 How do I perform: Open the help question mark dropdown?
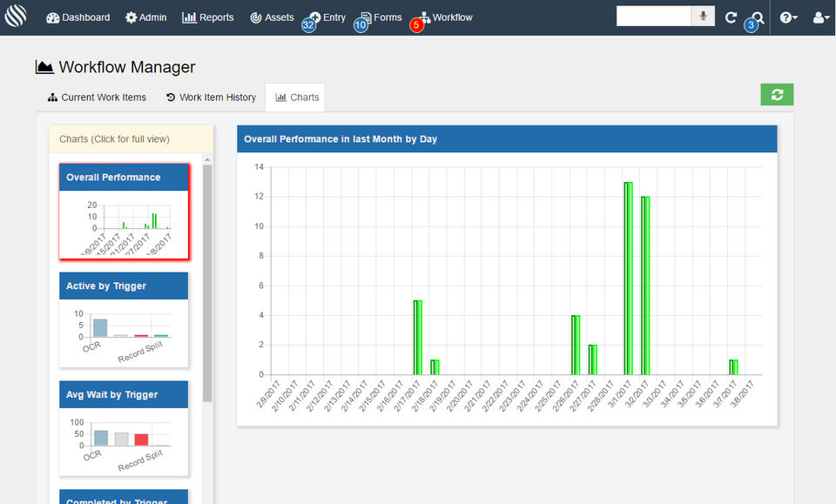[789, 17]
